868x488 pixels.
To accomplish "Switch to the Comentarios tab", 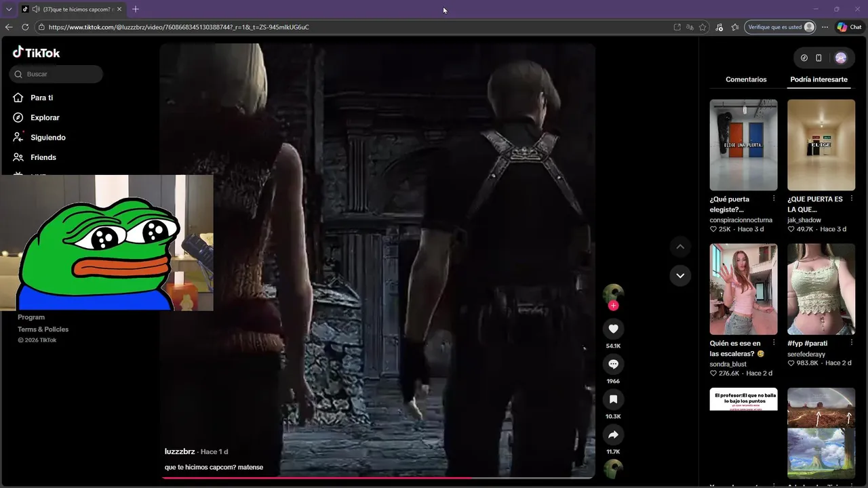I will tap(746, 79).
